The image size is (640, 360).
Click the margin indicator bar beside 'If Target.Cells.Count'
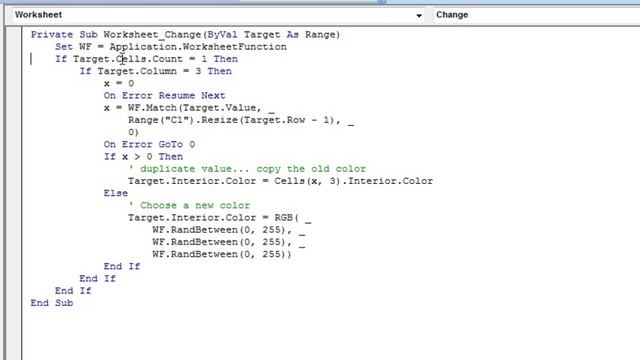click(31, 59)
